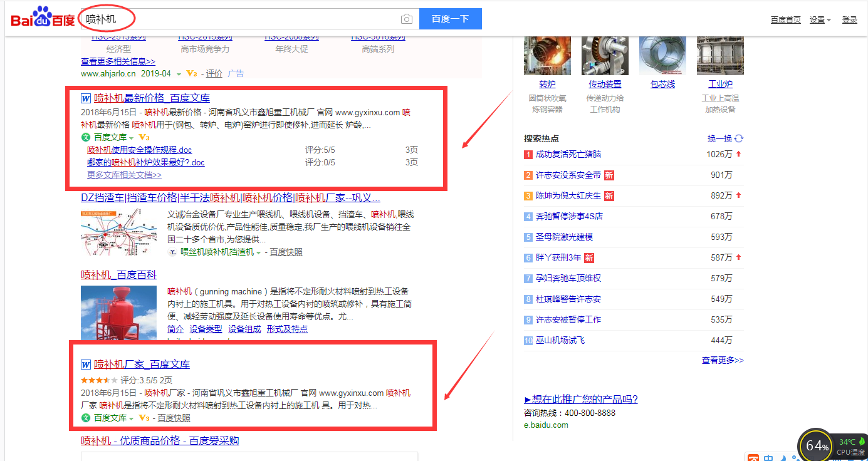Open 查看更多>> under hot searches

click(x=722, y=360)
